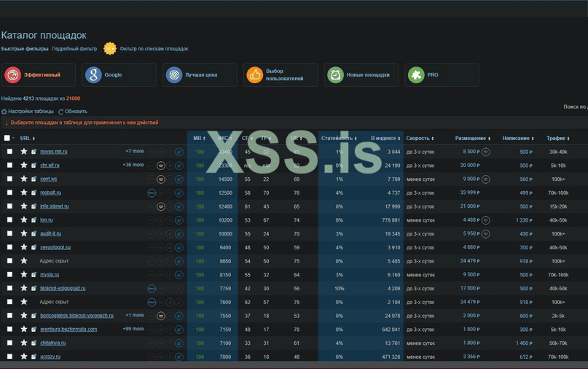The height and width of the screenshot is (369, 588).
Task: Check the box for rosbalt.ru row
Action: coord(9,193)
